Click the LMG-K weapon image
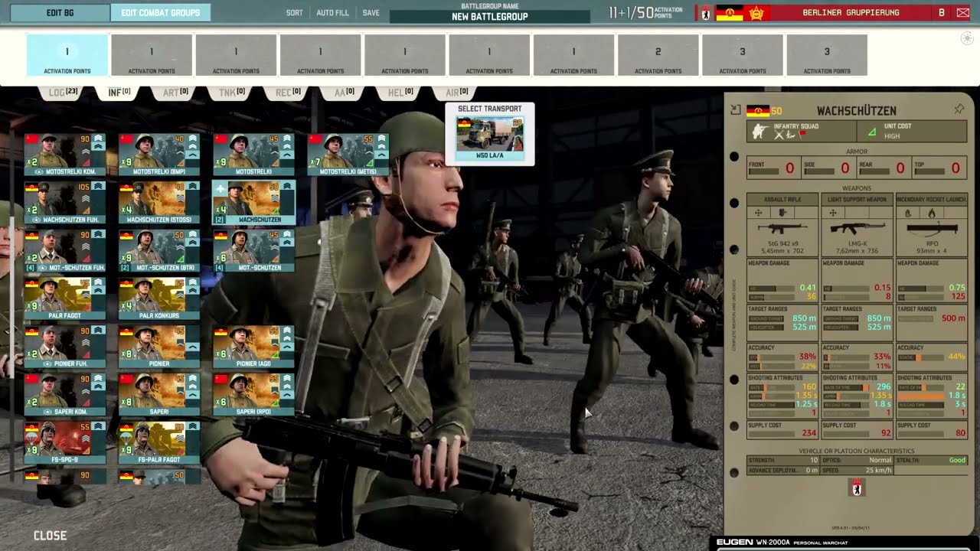This screenshot has height=551, width=980. tap(857, 228)
